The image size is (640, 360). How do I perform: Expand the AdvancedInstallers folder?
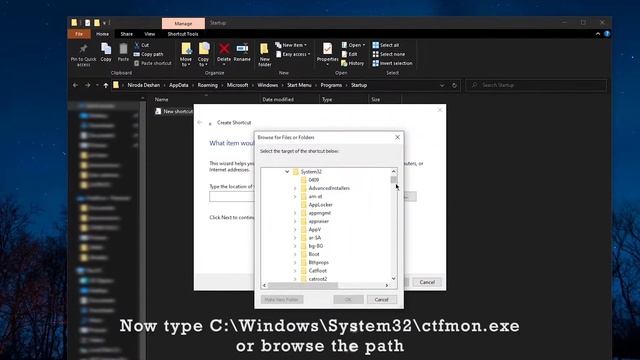[x=295, y=188]
